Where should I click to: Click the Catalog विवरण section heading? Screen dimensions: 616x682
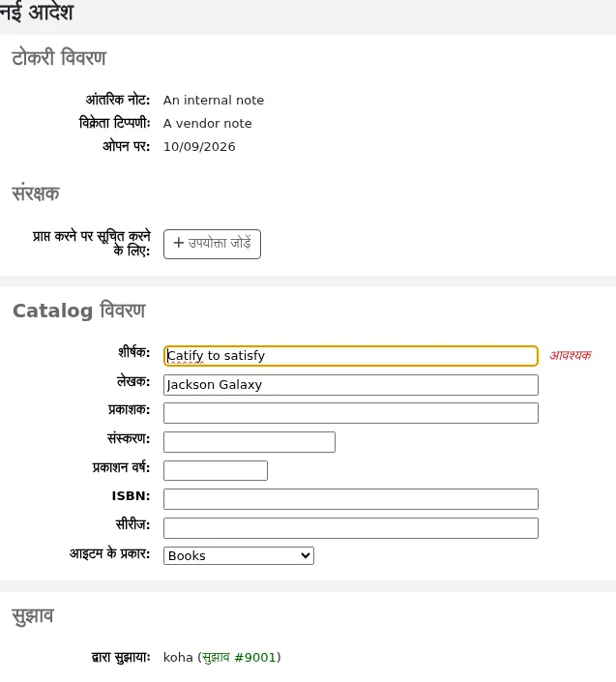(79, 311)
